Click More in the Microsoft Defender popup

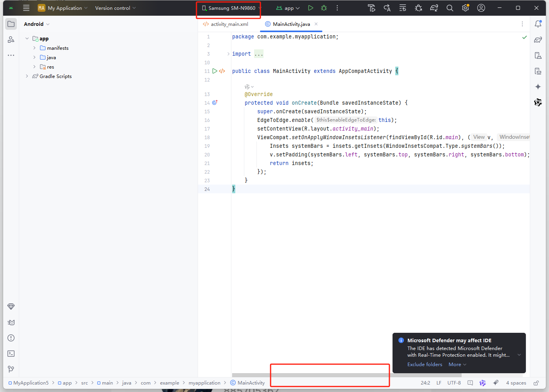tap(455, 364)
